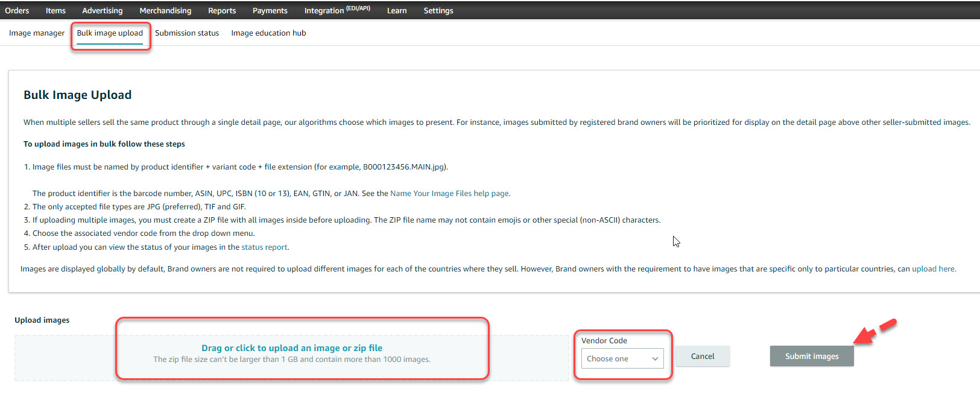Click the 'Vendor Code' field label

pos(604,341)
